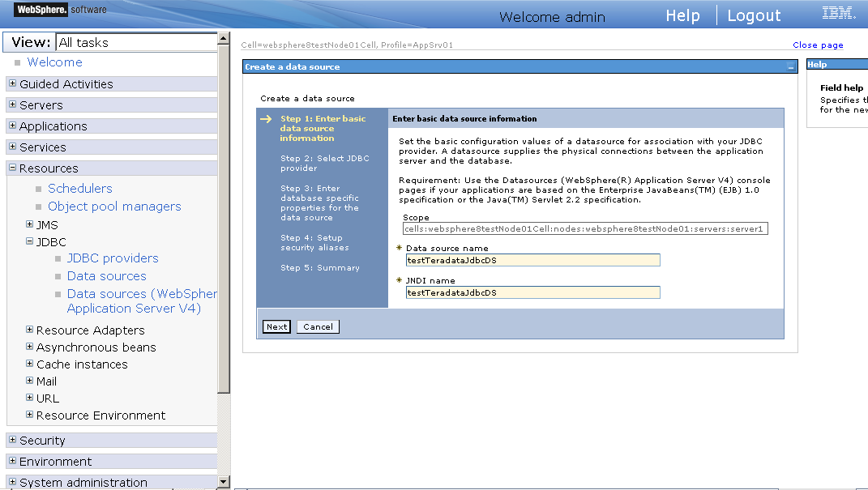Click the Next button
This screenshot has height=490, width=868.
coord(276,326)
